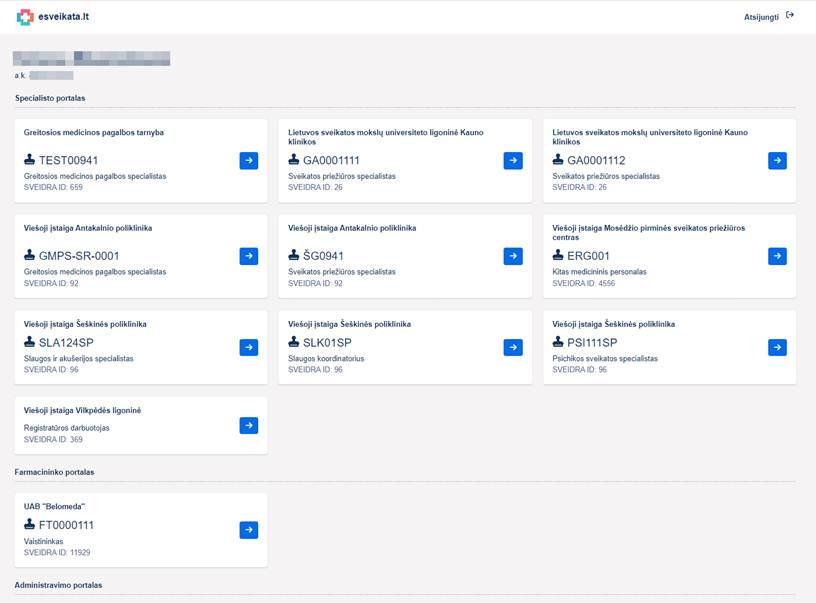Click the esveikata.lt logo icon
Viewport: 816px width, 603px height.
25,17
